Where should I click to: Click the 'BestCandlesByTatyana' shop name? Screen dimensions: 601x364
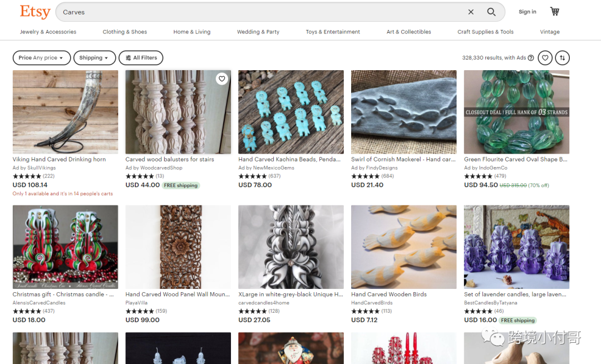coord(491,303)
